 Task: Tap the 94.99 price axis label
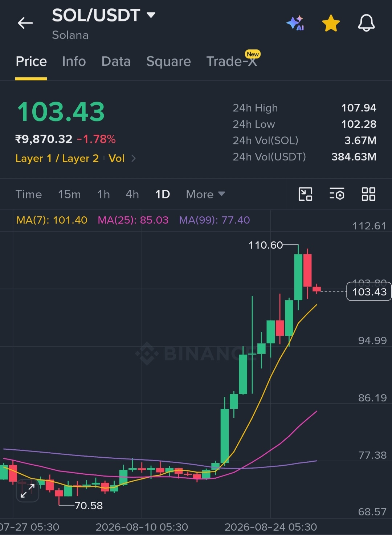(x=372, y=340)
